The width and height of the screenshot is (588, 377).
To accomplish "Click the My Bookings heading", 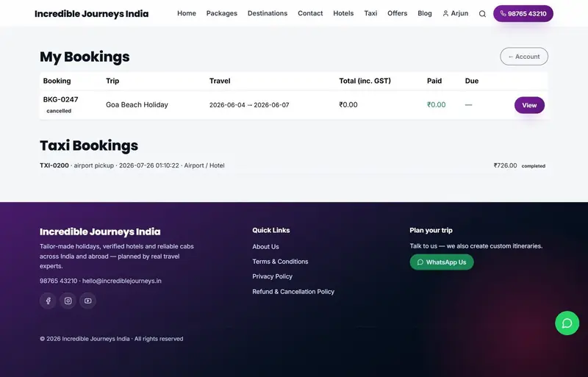I will [x=85, y=57].
